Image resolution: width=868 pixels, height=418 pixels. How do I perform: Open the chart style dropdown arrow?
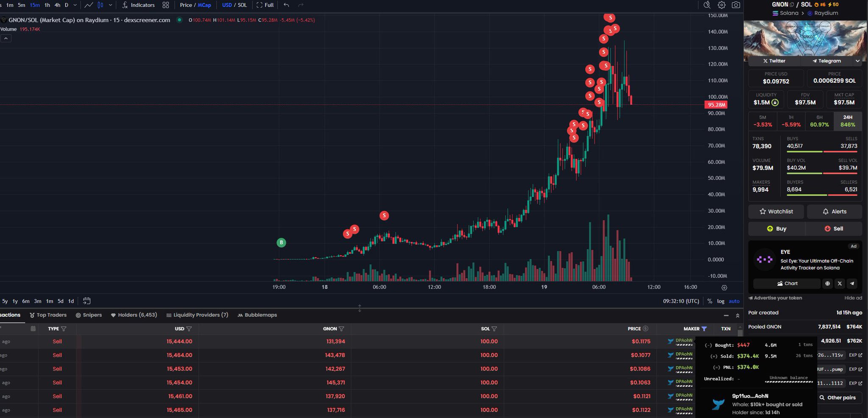point(111,5)
